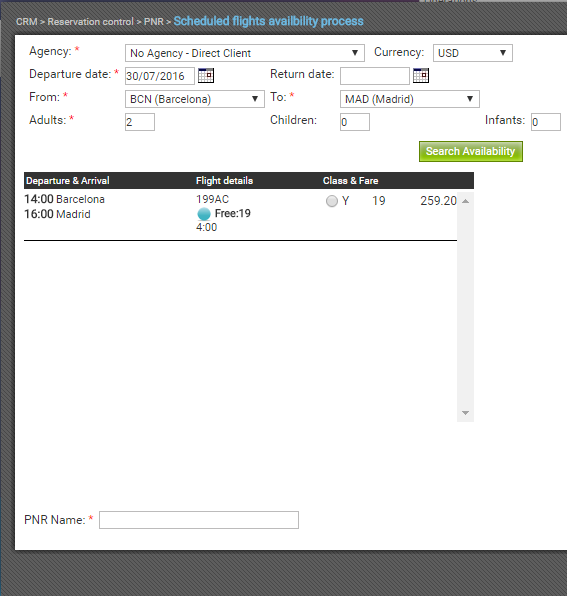This screenshot has height=596, width=567.
Task: Click the Infants count field
Action: [x=546, y=122]
